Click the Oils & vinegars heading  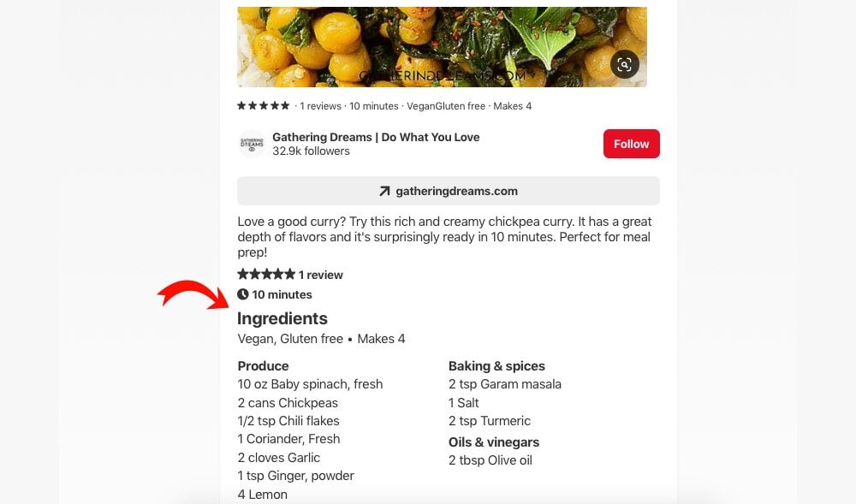pyautogui.click(x=494, y=442)
